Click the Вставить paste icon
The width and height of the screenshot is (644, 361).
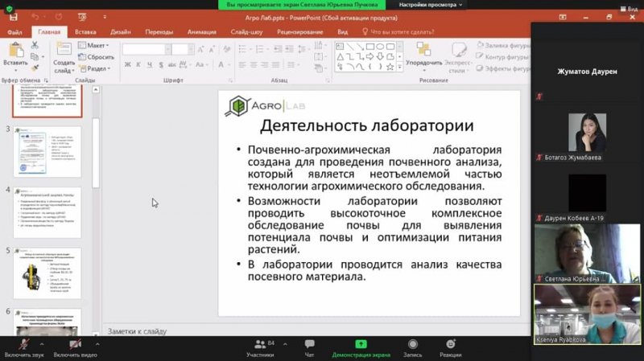point(15,51)
